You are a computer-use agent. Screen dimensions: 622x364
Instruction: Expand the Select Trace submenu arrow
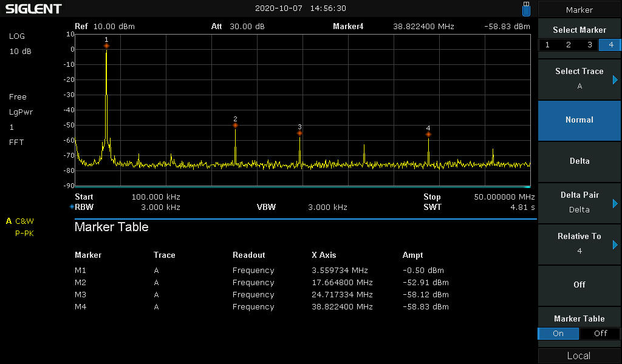click(615, 79)
